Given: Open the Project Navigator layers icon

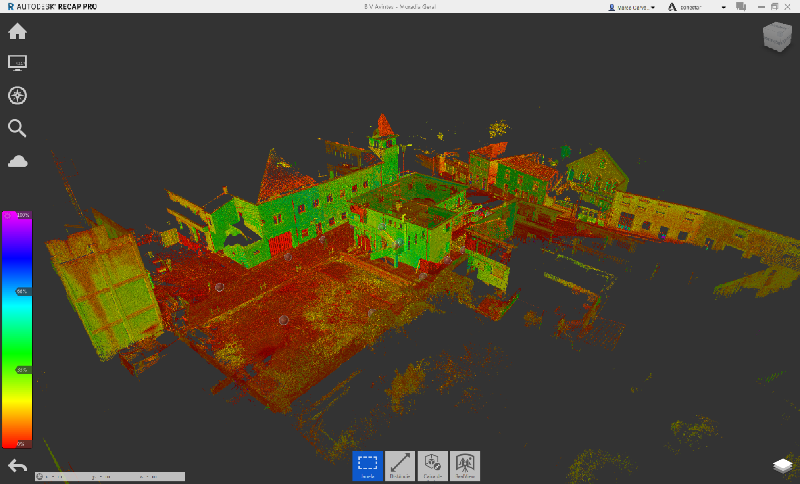Looking at the screenshot, I should pyautogui.click(x=781, y=466).
